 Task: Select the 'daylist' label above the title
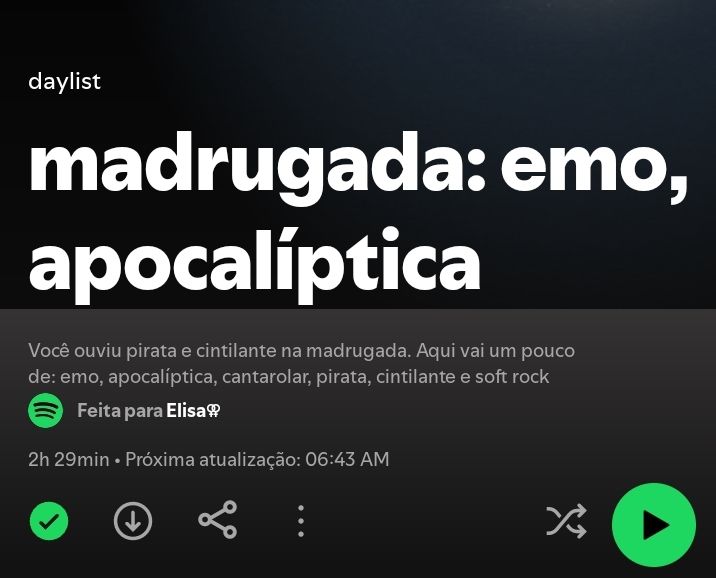point(64,82)
